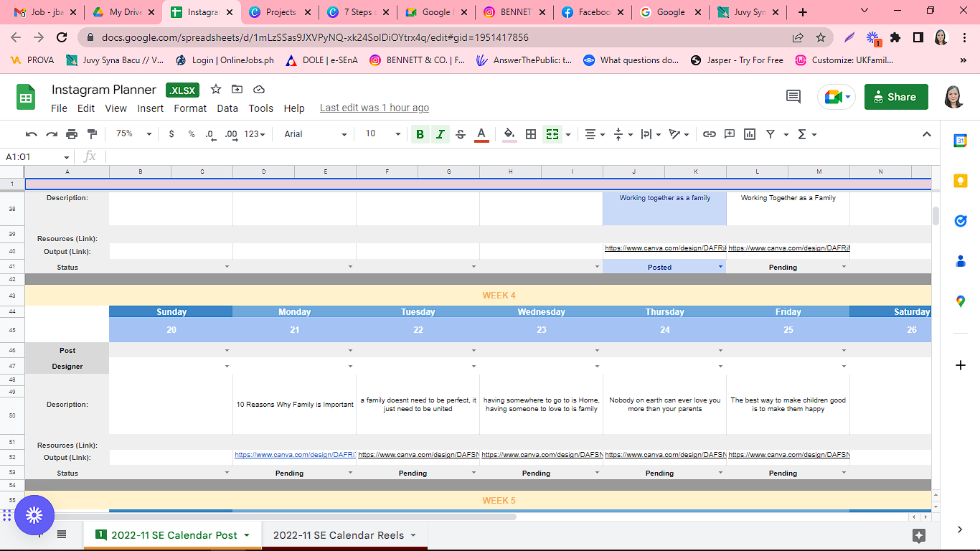Open more number formats 123 dropdown

click(255, 134)
